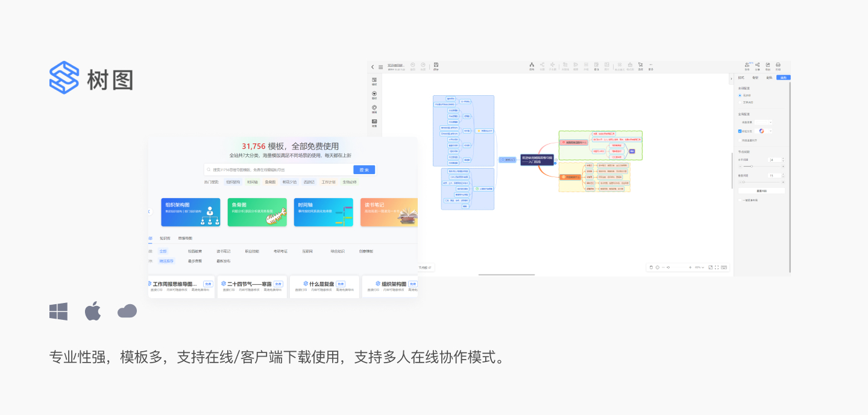The width and height of the screenshot is (868, 415).
Task: Click the cloud online version icon
Action: (127, 311)
